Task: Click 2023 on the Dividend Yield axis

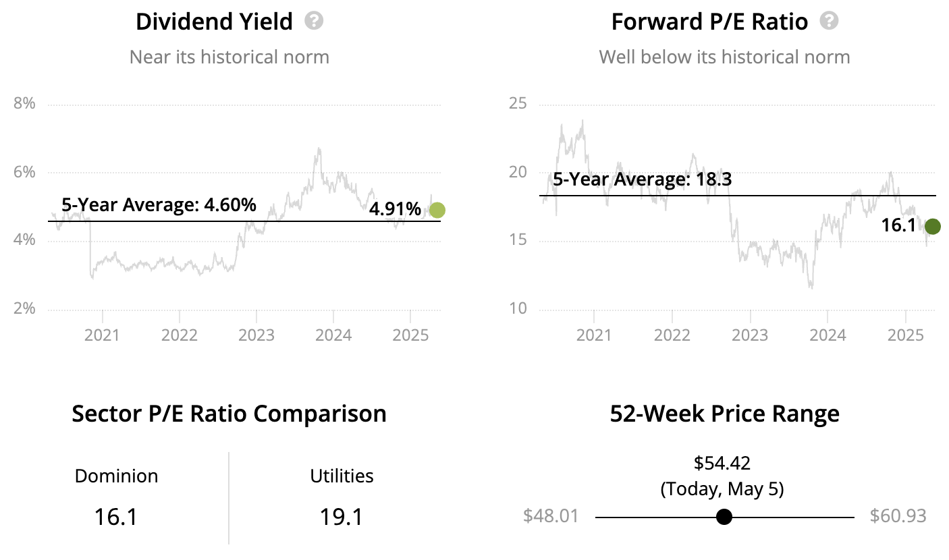Action: (256, 335)
